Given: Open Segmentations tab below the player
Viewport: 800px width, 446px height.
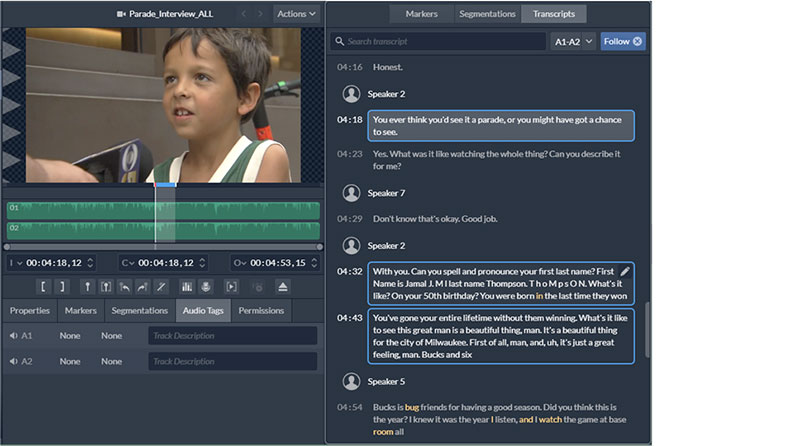Looking at the screenshot, I should (x=140, y=310).
